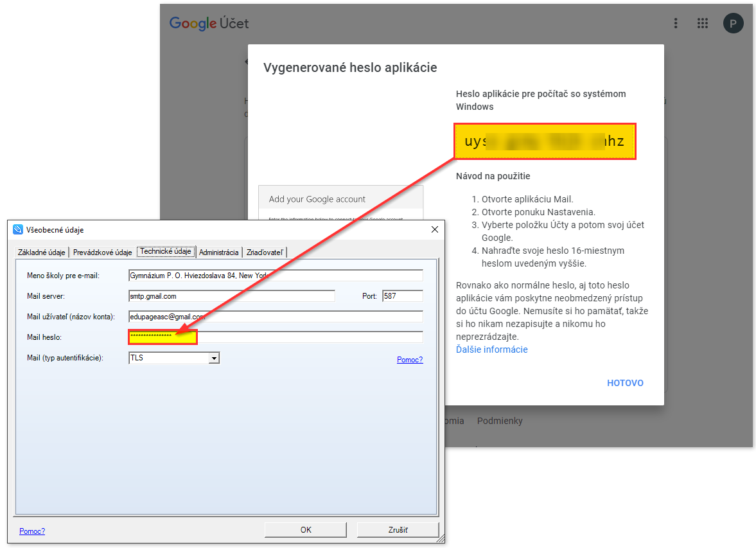756x548 pixels.
Task: Click the profile avatar 'P'
Action: (x=733, y=23)
